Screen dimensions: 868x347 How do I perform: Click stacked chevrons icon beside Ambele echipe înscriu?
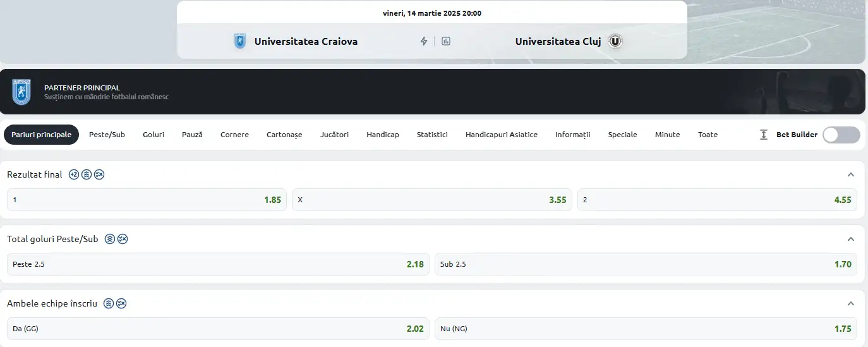[x=109, y=303]
